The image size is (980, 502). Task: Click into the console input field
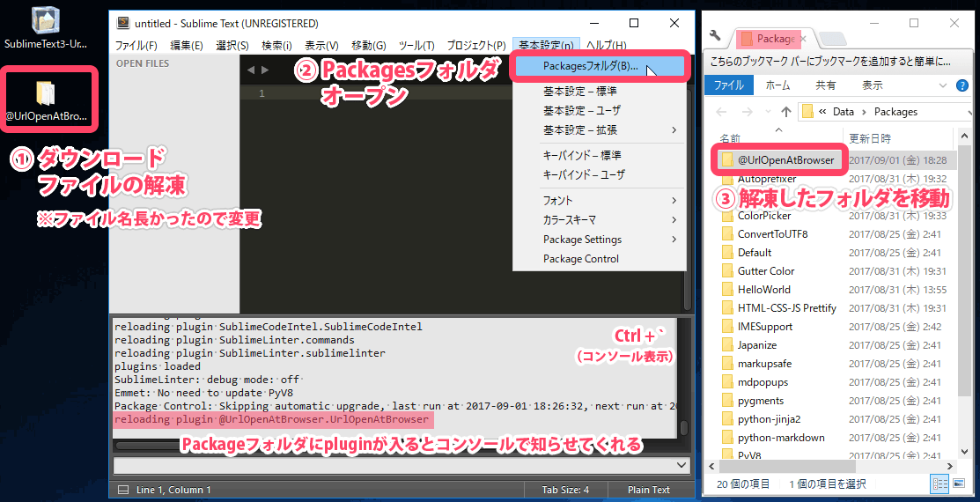click(x=395, y=466)
